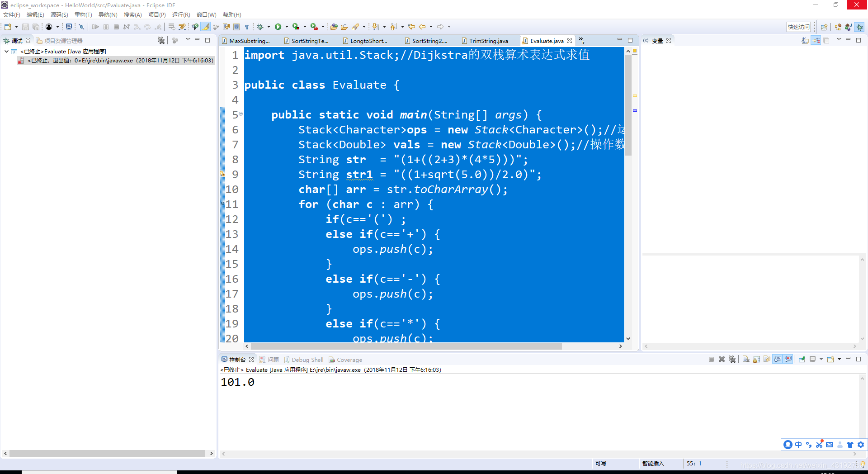Image resolution: width=868 pixels, height=474 pixels.
Task: Toggle Pin Console button
Action: pos(802,360)
